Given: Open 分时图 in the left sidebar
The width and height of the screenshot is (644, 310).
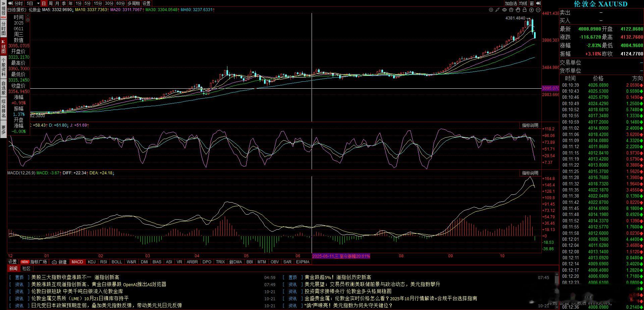Looking at the screenshot, I should click(3, 29).
